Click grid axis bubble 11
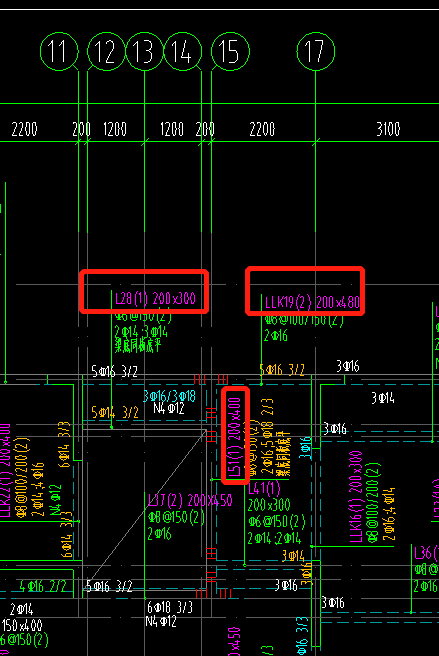Viewport: 439px width, 656px height. pyautogui.click(x=59, y=51)
